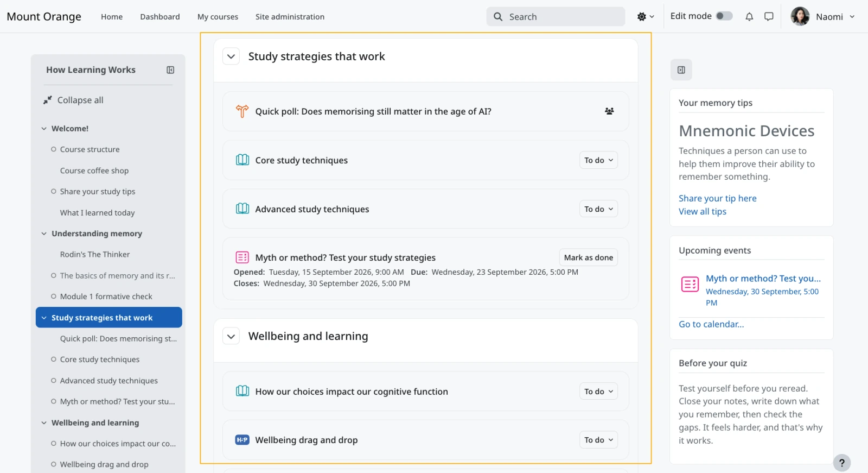The width and height of the screenshot is (868, 473).
Task: Collapse the Study strategies that work section
Action: pos(231,56)
